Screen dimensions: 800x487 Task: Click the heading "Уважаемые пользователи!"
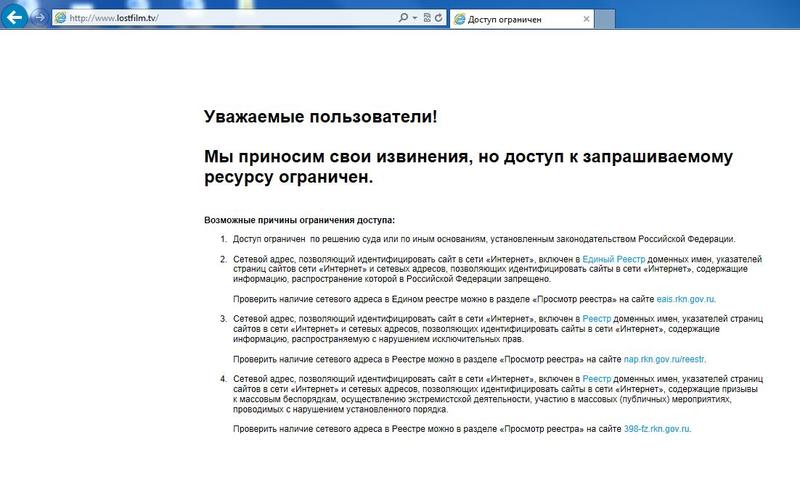point(320,117)
